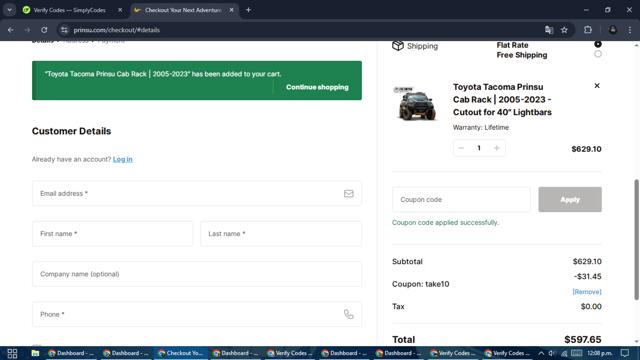Screen dimensions: 640x360
Task: Open the taskbar clock showing 12:08 p.m.
Action: coord(600,353)
